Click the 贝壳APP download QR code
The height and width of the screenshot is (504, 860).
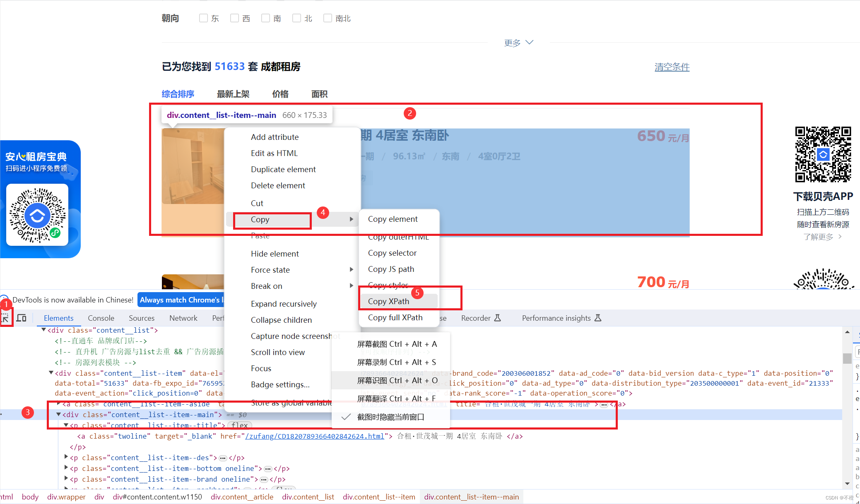[x=823, y=155]
